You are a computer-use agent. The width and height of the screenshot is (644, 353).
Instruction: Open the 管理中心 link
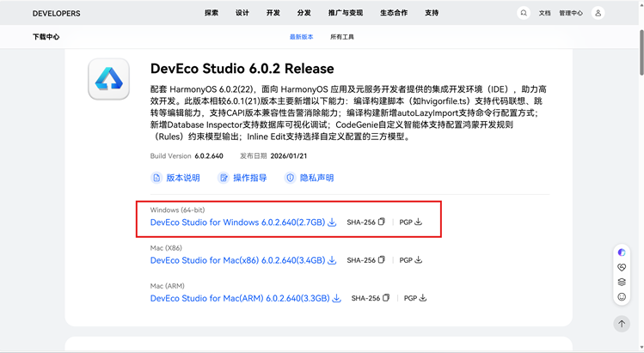571,13
